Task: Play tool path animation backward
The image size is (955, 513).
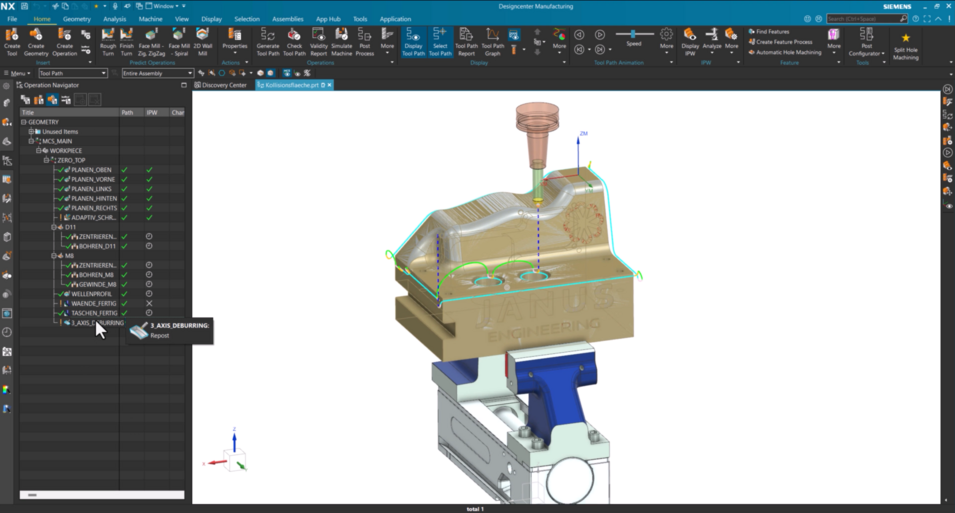Action: click(579, 35)
